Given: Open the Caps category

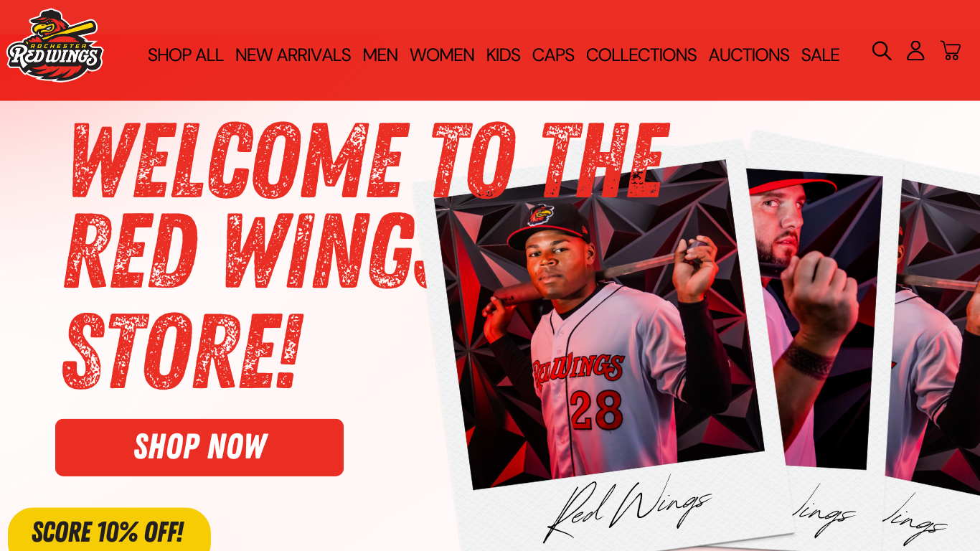Looking at the screenshot, I should point(553,55).
